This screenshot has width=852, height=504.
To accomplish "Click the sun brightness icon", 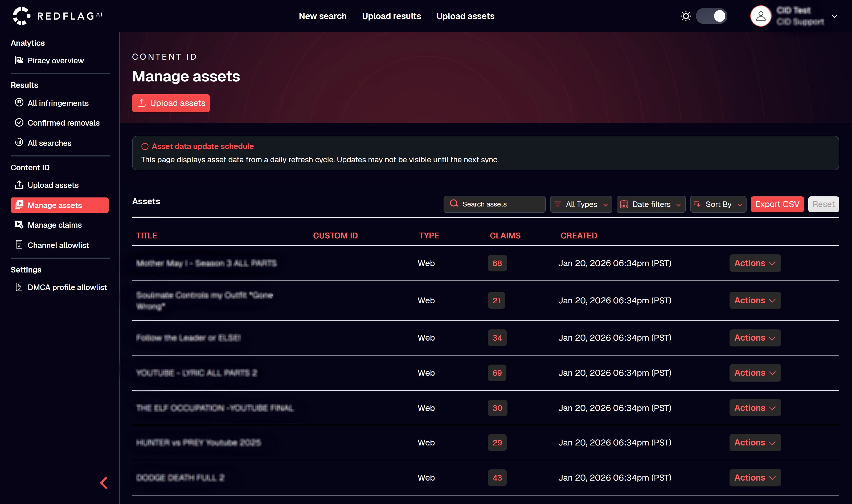I will coord(686,16).
